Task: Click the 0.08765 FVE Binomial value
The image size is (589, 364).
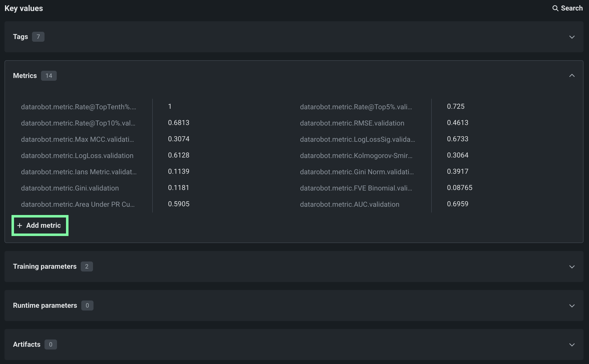Action: [x=459, y=188]
